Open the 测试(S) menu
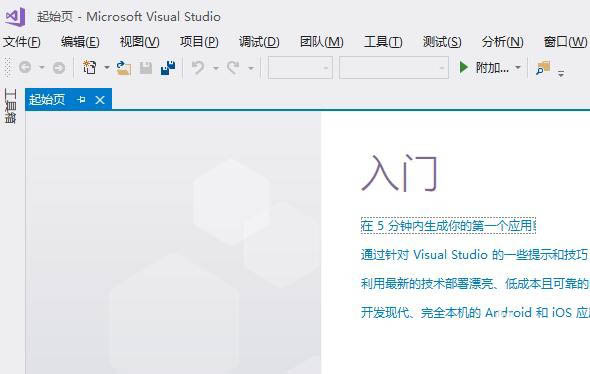 (x=442, y=41)
